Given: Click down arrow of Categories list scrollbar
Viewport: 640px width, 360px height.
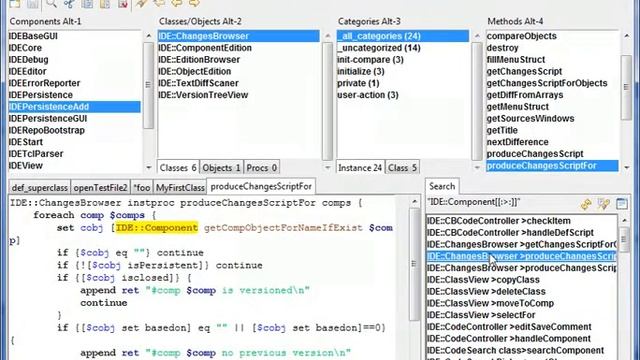Looking at the screenshot, I should pyautogui.click(x=477, y=167).
